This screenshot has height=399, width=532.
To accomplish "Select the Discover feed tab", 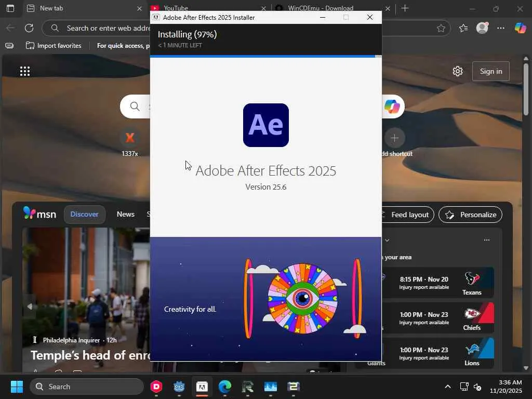I will [x=84, y=215].
